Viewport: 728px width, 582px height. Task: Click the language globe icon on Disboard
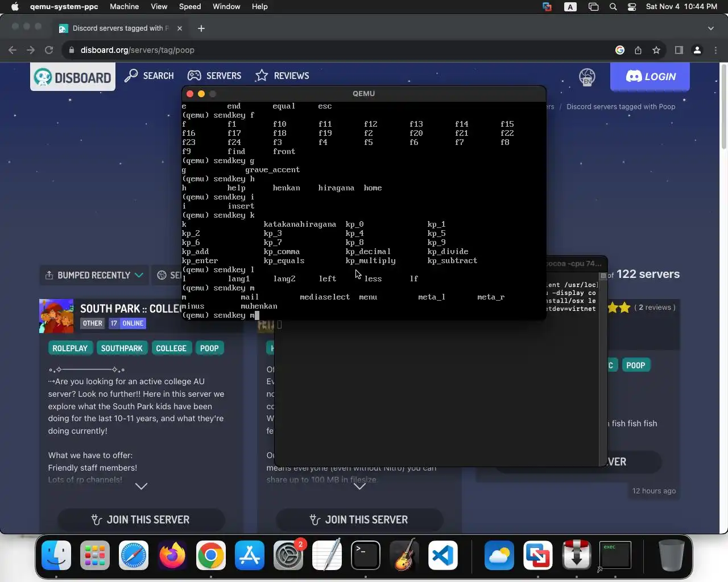[x=587, y=77]
